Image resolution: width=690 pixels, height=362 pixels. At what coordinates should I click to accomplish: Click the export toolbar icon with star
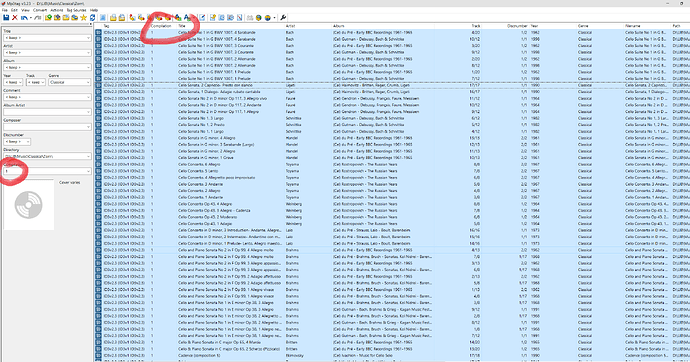pyautogui.click(x=213, y=18)
